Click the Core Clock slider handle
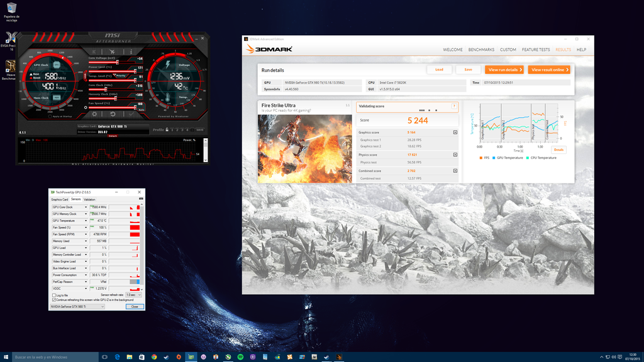The image size is (644, 362). (106, 89)
